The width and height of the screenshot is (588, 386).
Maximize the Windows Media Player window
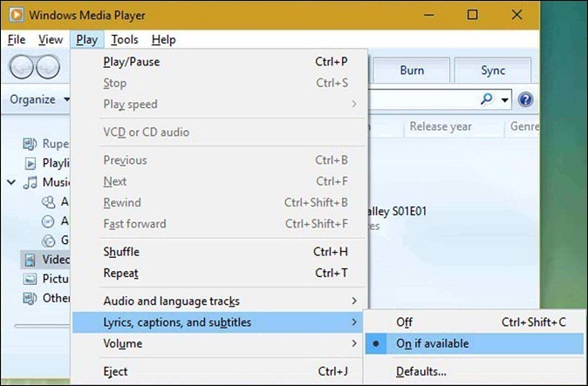coord(473,15)
